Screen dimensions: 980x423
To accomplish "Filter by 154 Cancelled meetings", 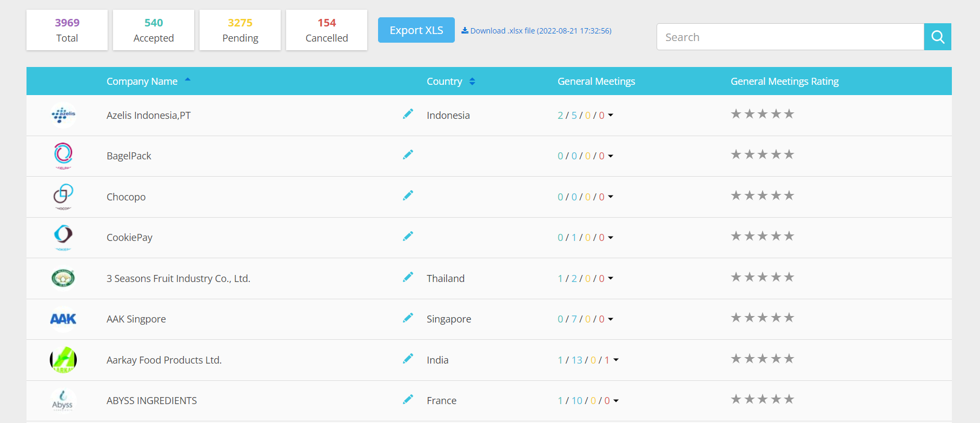I will 327,30.
